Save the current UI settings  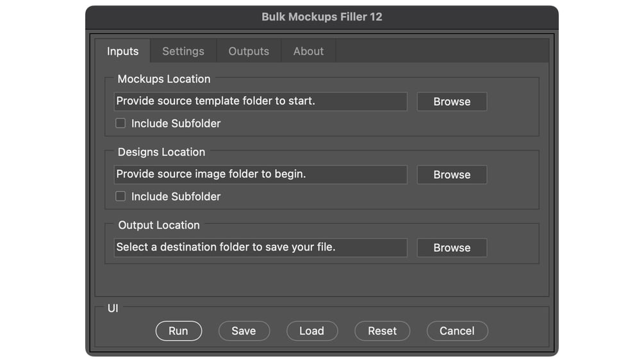click(x=244, y=331)
